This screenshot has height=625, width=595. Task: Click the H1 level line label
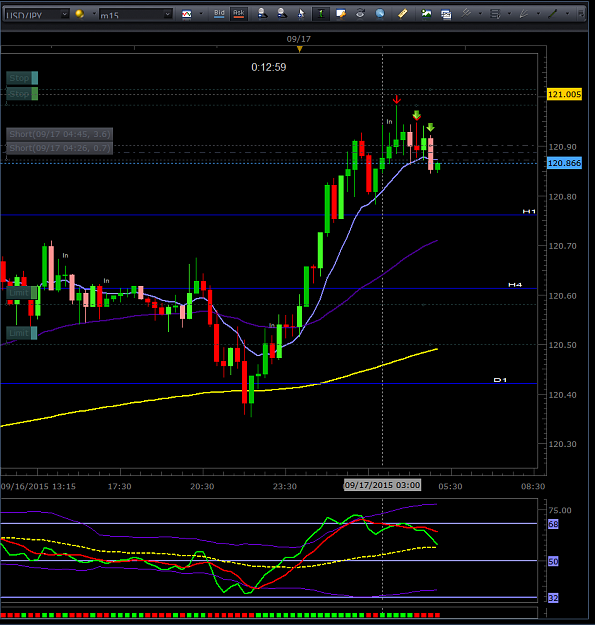point(529,211)
